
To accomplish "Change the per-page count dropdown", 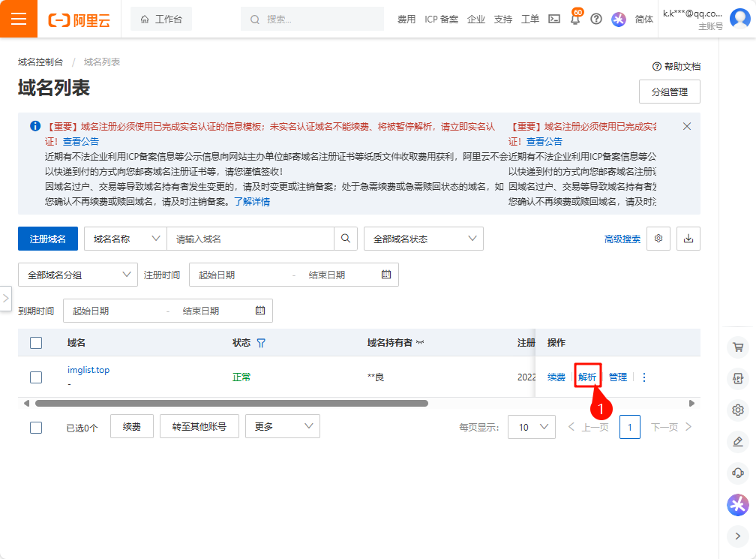I will [x=532, y=427].
